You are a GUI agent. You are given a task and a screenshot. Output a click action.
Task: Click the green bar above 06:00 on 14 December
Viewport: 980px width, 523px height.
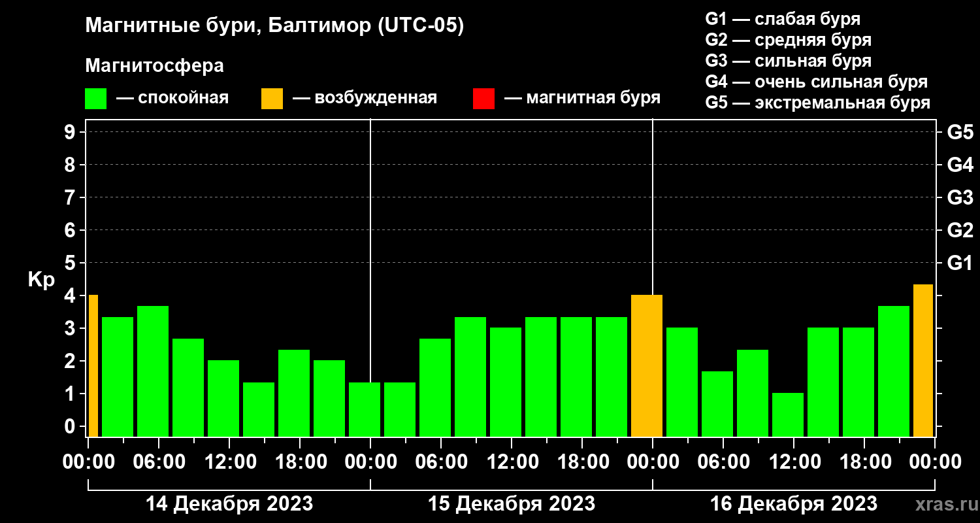pos(153,371)
